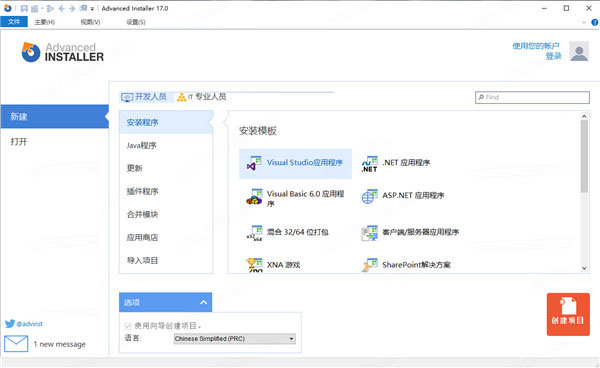Click the Visual Basic 6.0 template icon
600x368 pixels.
[x=254, y=197]
